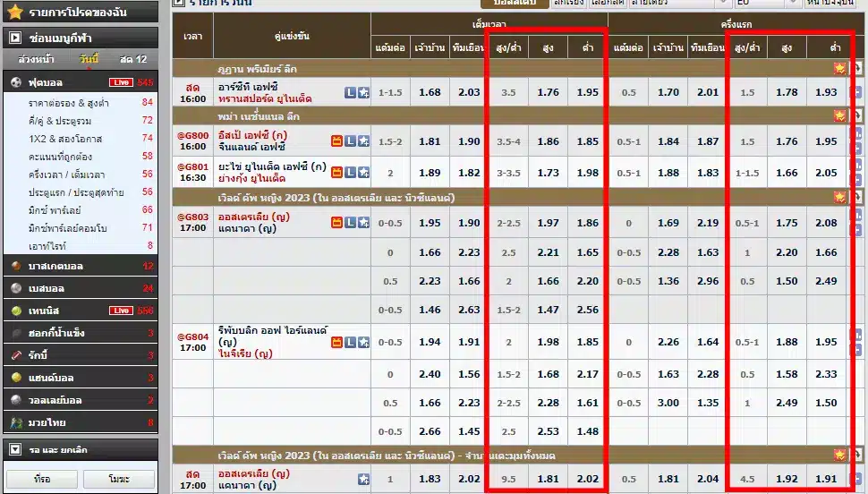
Task: Select away odds 2.63 for ออสเตรเลีย (ญ)
Action: point(469,310)
